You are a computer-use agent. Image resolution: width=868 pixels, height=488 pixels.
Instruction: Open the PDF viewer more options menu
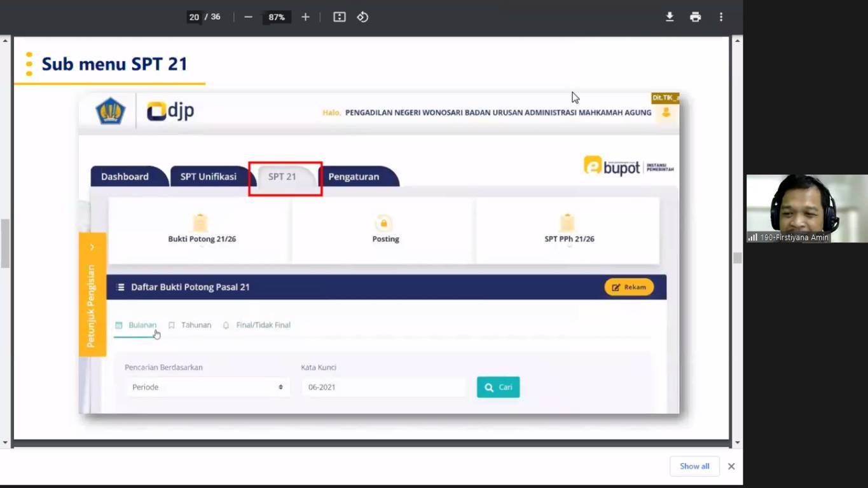tap(720, 17)
